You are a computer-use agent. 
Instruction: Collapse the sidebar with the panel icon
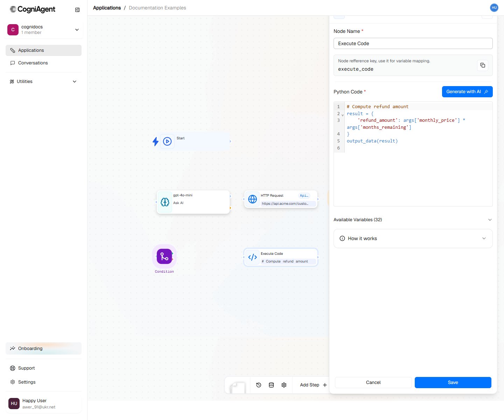(x=77, y=10)
